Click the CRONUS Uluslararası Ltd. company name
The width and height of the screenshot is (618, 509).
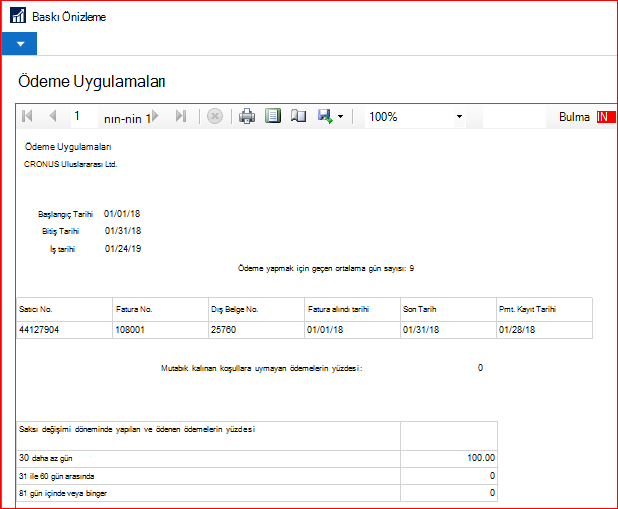(x=71, y=164)
